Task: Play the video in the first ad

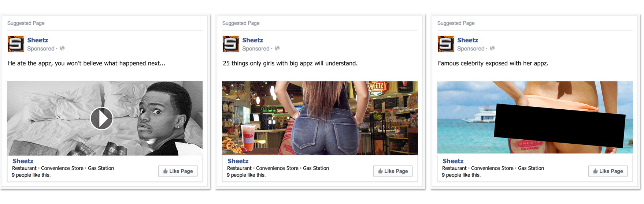Action: [101, 118]
